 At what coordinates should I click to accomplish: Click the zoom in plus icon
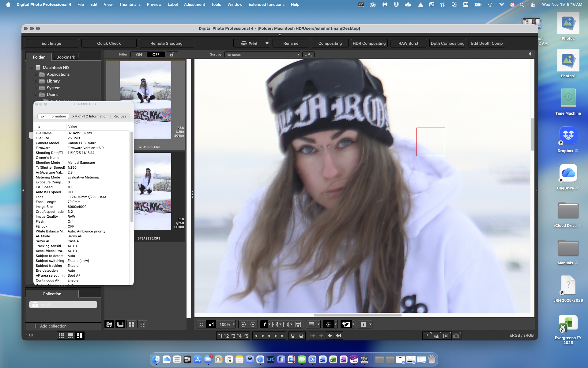coord(253,324)
